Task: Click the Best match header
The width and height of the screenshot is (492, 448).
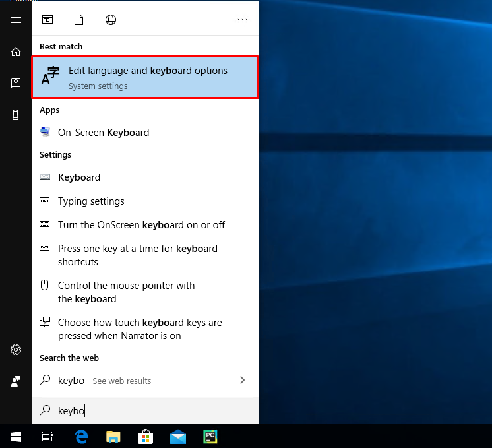Action: pos(61,46)
